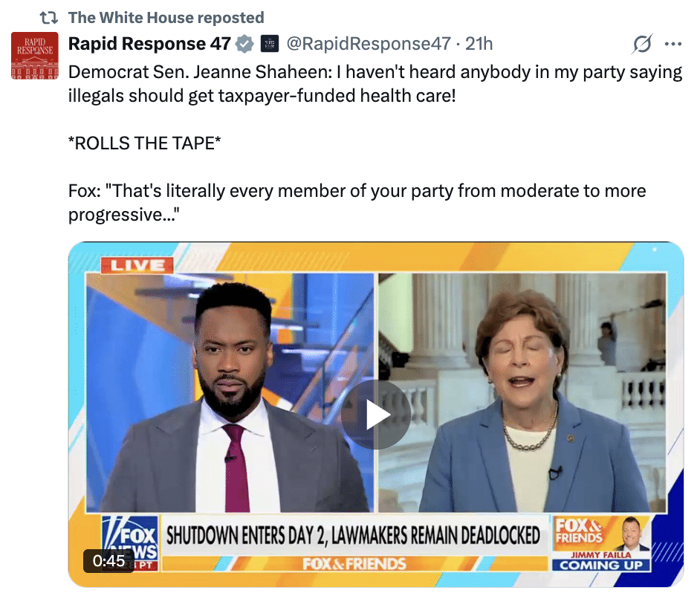Click the tweet text about Jeanne Shaheen
The width and height of the screenshot is (700, 596).
tap(375, 84)
